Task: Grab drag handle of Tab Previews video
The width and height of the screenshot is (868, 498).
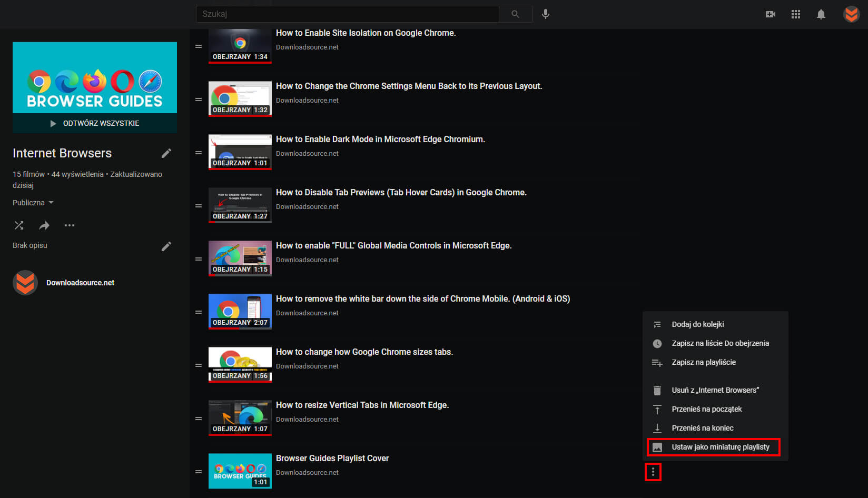Action: coord(199,206)
